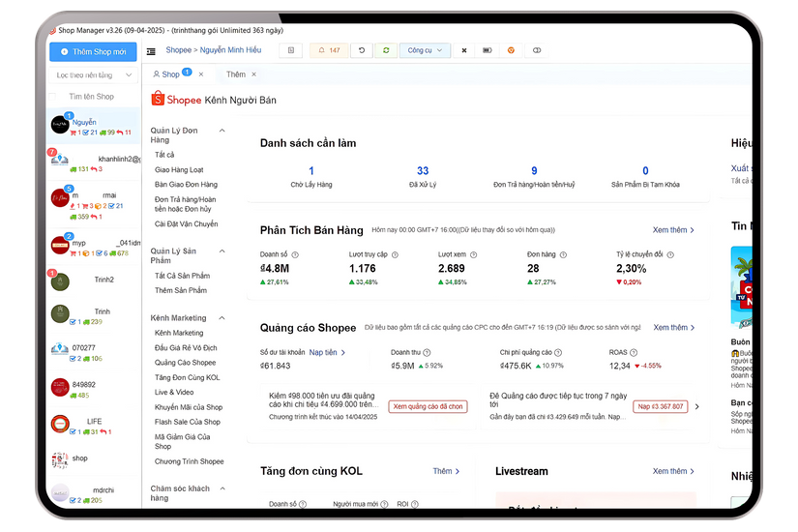
Task: Click the battery icon in toolbar
Action: pyautogui.click(x=488, y=50)
